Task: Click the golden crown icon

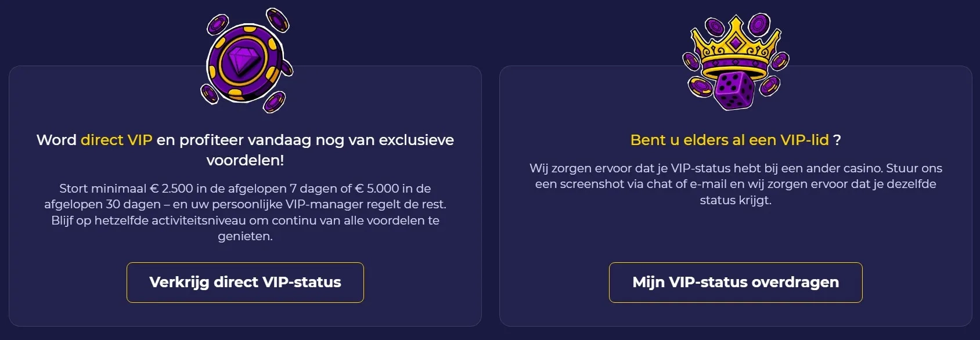Action: (x=736, y=45)
